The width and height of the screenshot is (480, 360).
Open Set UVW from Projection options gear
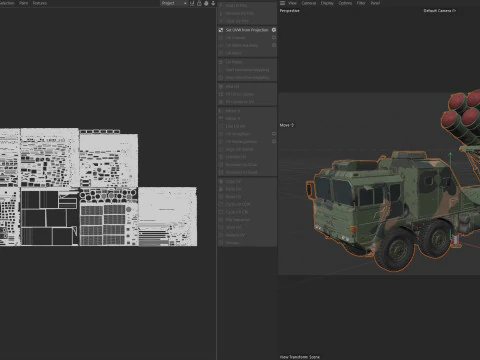(274, 30)
